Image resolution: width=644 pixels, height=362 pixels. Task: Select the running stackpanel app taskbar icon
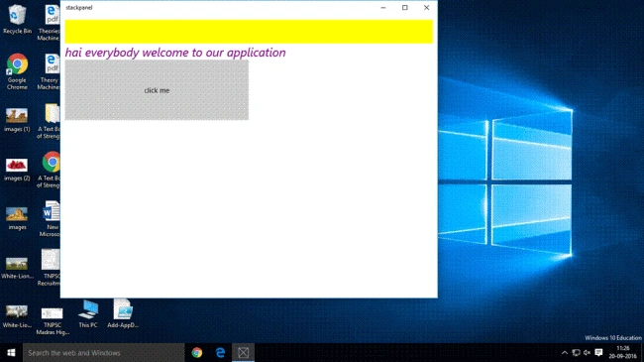[243, 352]
